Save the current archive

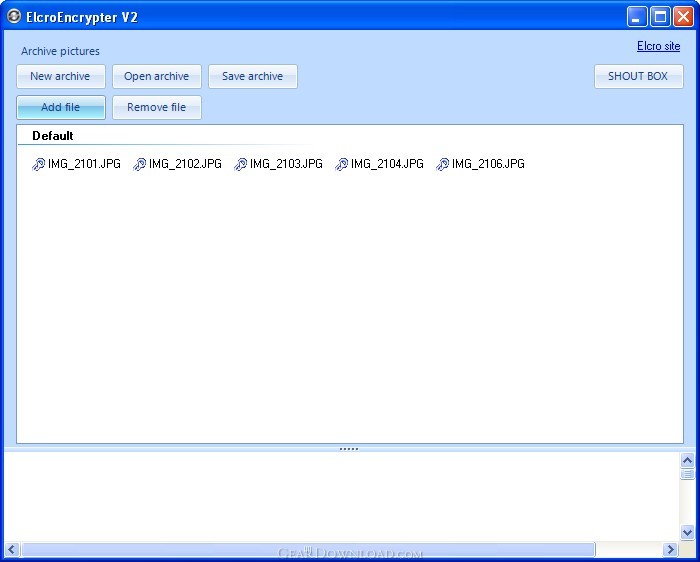tap(253, 76)
